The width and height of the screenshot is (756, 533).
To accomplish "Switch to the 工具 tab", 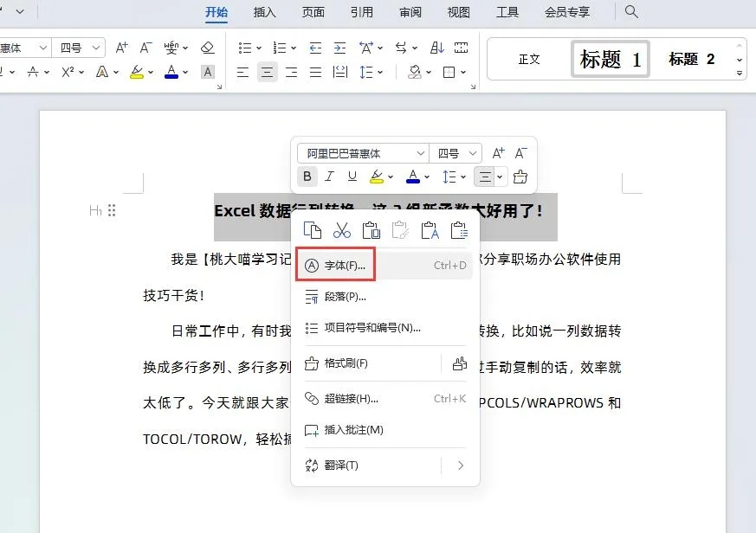I will 507,12.
